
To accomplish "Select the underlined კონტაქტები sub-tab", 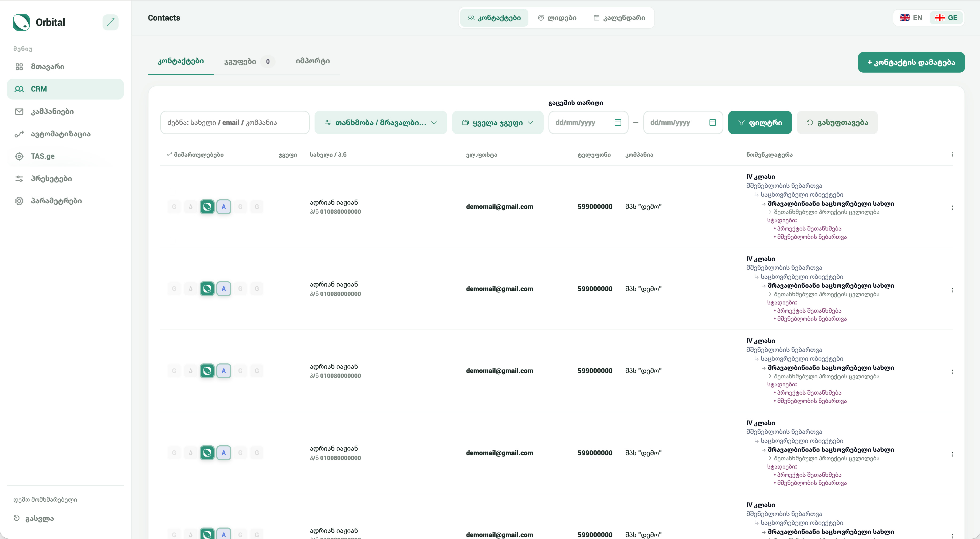I will coord(181,61).
